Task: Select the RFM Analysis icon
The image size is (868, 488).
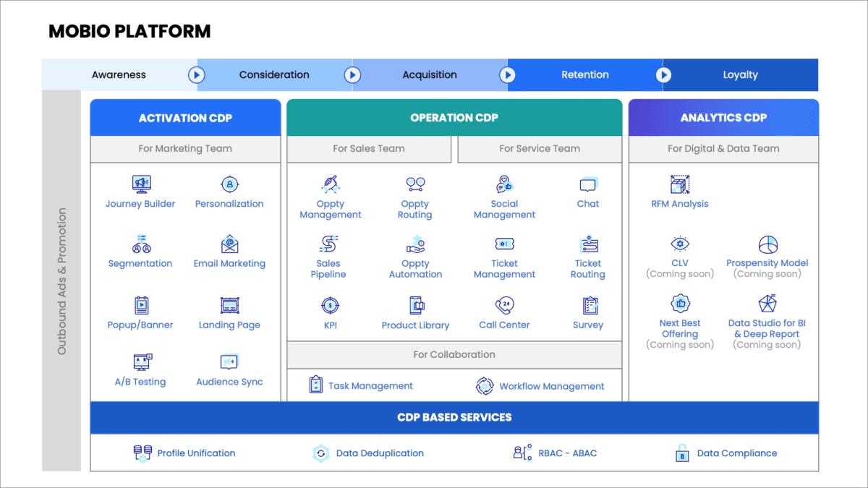Action: click(x=678, y=184)
